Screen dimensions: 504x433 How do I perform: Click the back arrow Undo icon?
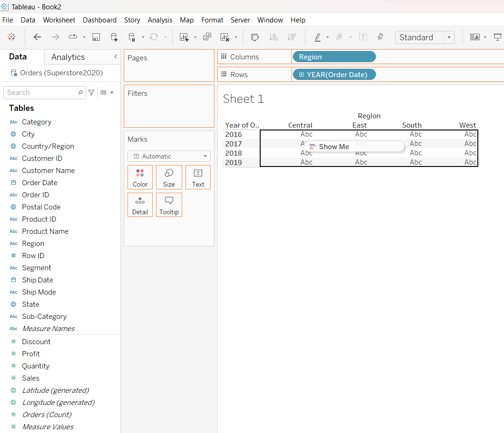pos(37,37)
